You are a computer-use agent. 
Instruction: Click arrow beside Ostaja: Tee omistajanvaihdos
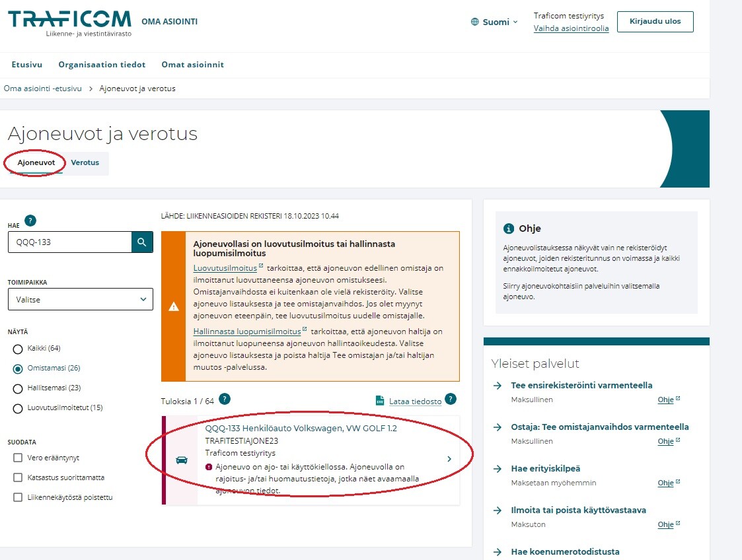tap(498, 427)
